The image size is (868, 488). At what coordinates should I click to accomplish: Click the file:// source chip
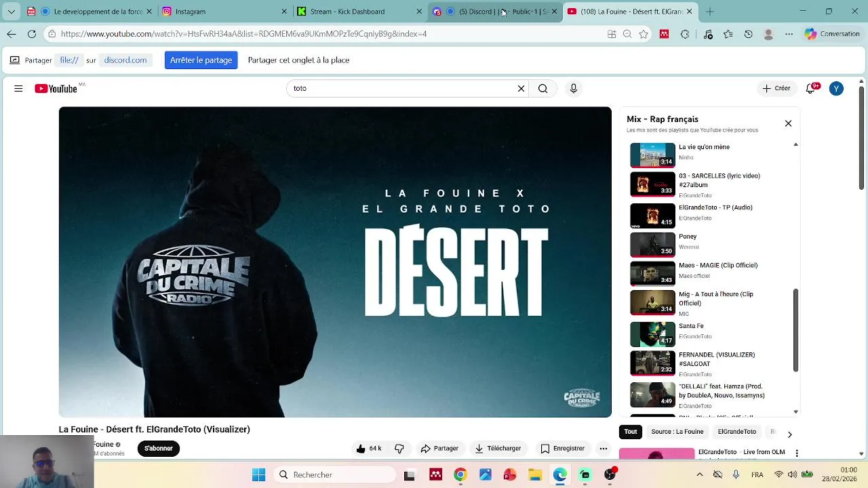click(69, 60)
